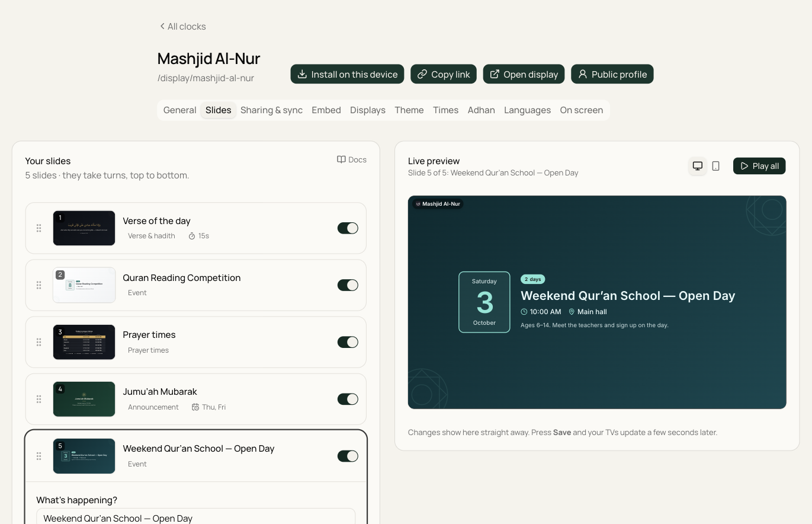Screen dimensions: 812x524
Task: Click Install on this device button
Action: pyautogui.click(x=347, y=74)
